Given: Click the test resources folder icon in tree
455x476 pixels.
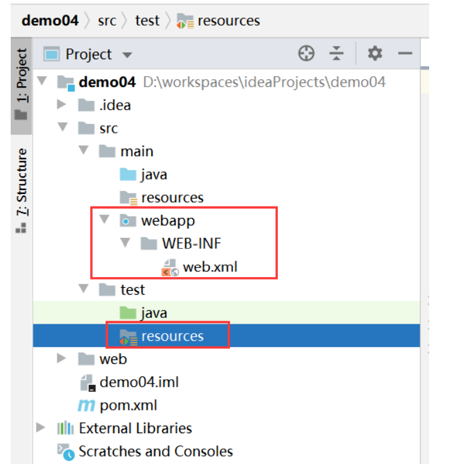Looking at the screenshot, I should [129, 337].
